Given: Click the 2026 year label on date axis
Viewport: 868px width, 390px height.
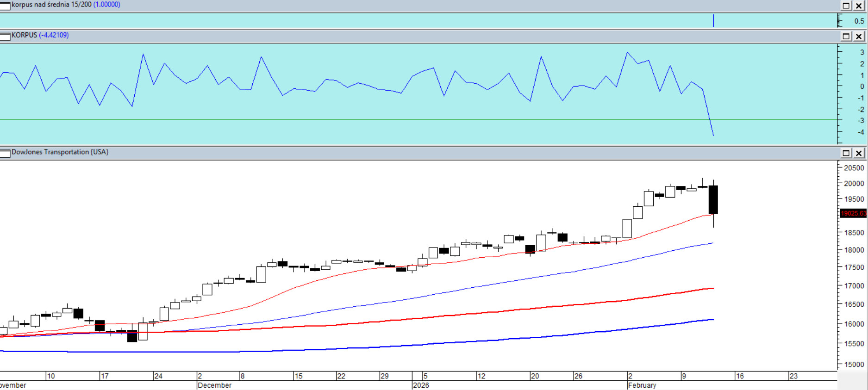Looking at the screenshot, I should pyautogui.click(x=421, y=385).
